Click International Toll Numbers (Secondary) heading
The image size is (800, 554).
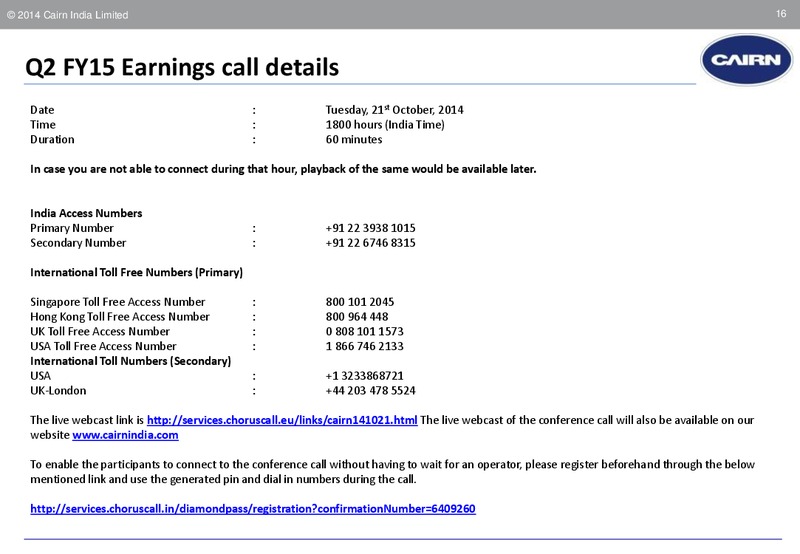point(131,361)
